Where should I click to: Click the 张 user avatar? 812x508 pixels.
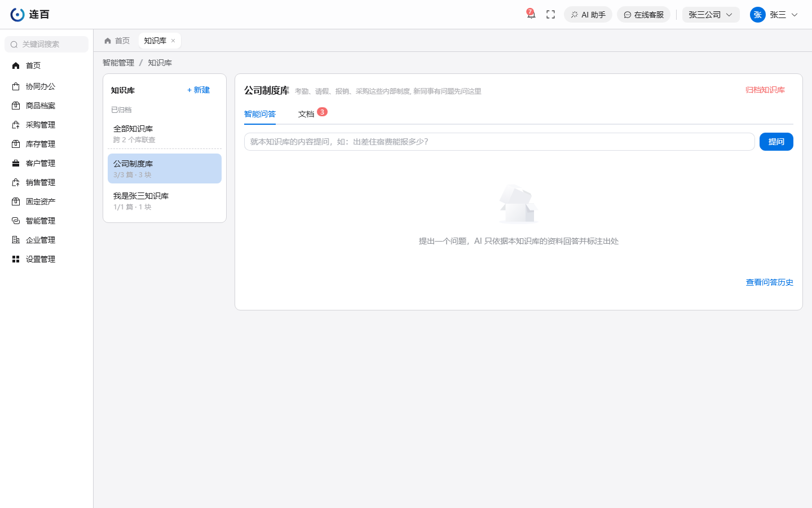tap(757, 15)
